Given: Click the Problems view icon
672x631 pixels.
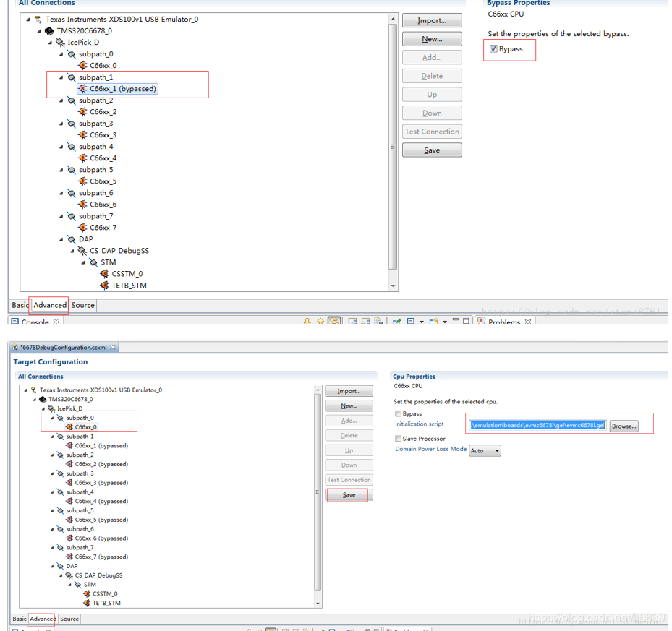Looking at the screenshot, I should [x=482, y=321].
